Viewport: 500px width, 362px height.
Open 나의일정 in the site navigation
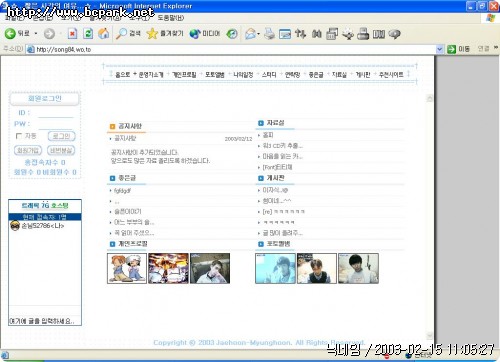(x=243, y=75)
